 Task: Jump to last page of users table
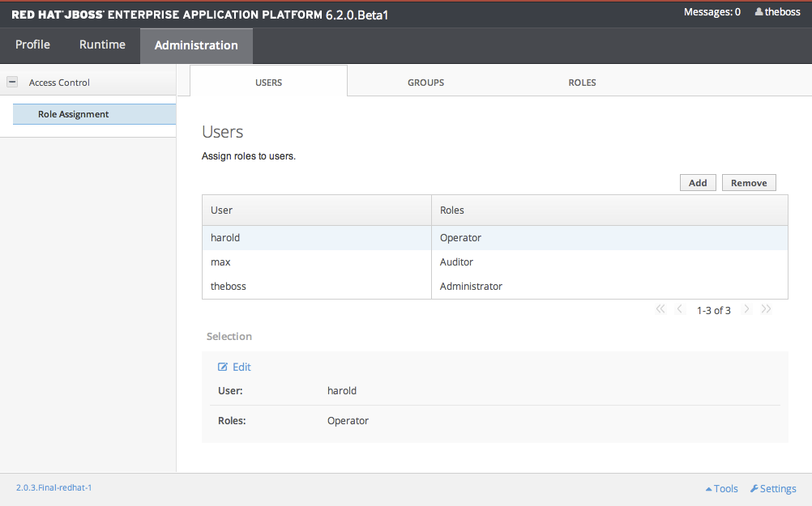pyautogui.click(x=766, y=309)
